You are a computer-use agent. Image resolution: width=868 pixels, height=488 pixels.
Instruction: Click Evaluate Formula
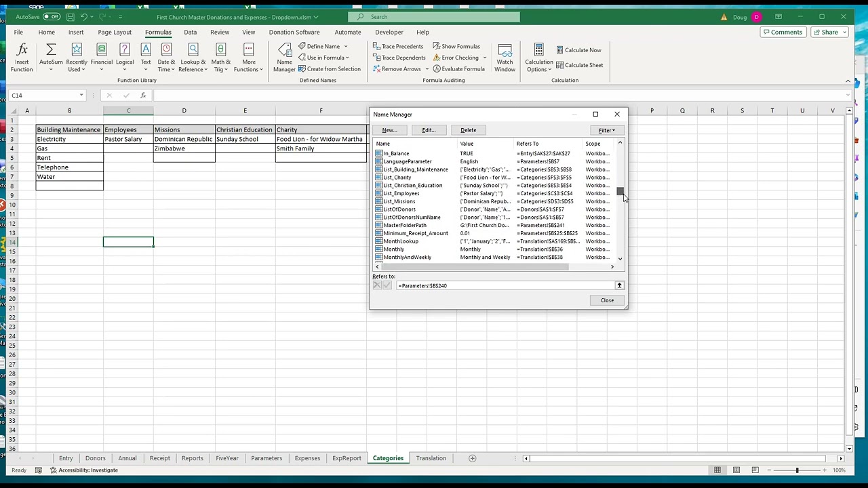click(458, 68)
